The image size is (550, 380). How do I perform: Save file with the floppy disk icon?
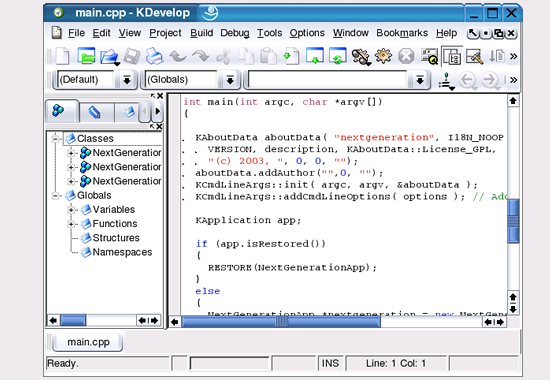pos(132,56)
